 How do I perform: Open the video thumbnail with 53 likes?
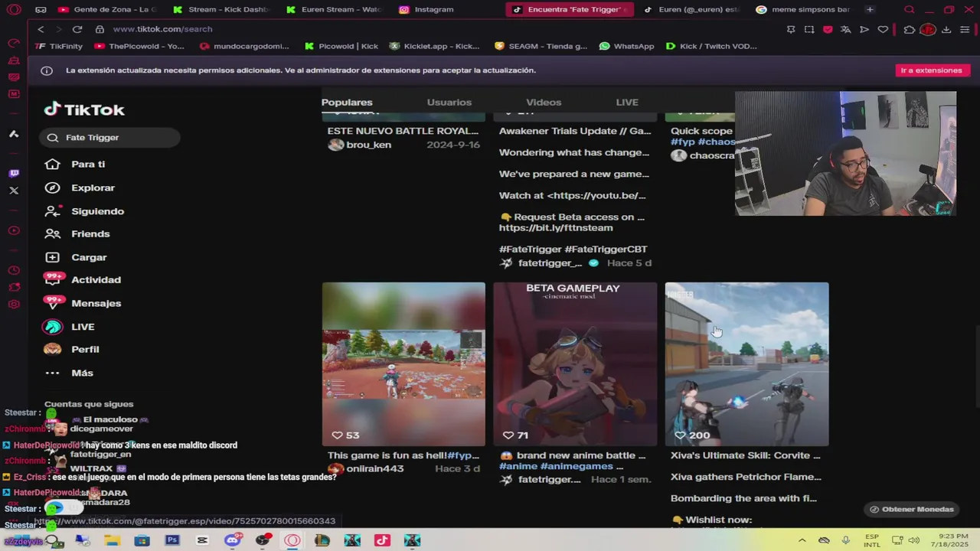(x=403, y=364)
